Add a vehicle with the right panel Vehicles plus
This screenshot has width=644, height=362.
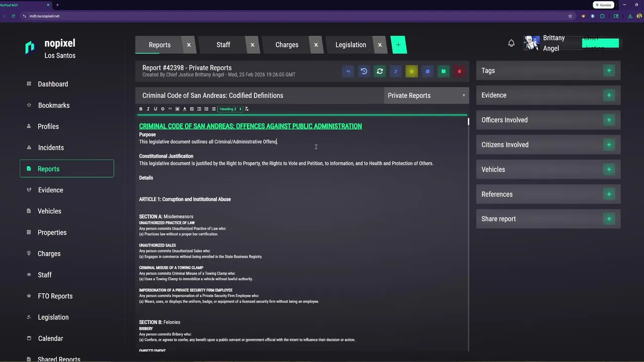[x=609, y=169]
